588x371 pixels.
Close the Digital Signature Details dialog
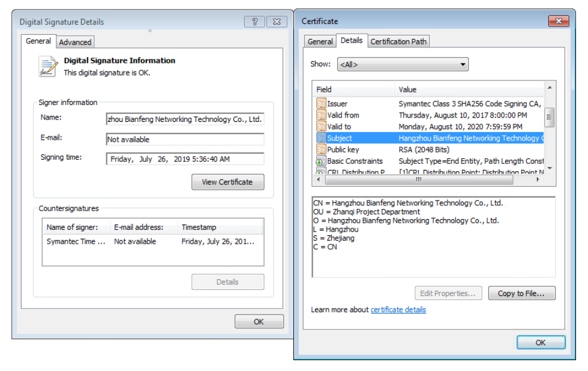(x=277, y=22)
